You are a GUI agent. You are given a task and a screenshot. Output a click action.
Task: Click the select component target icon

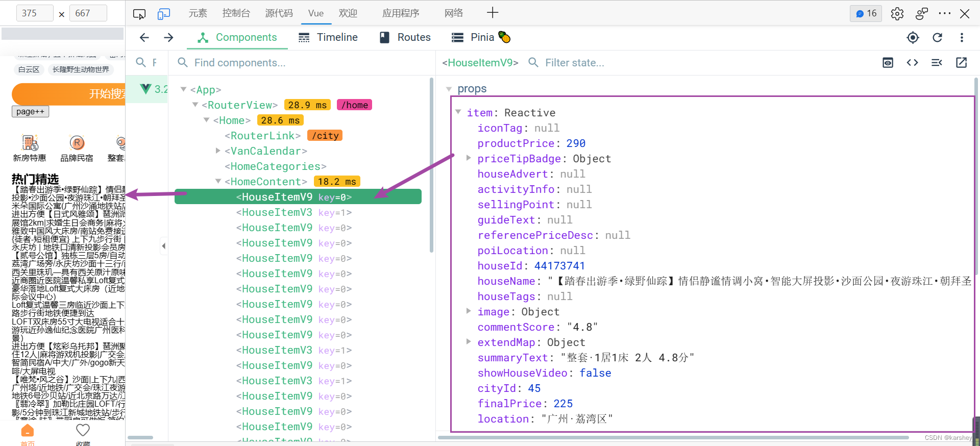913,37
